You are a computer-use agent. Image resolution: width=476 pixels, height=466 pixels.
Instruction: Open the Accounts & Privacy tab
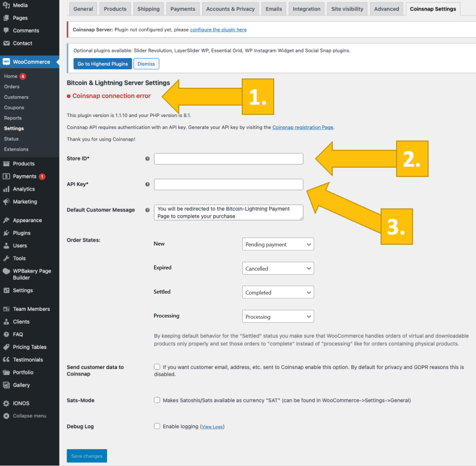pyautogui.click(x=231, y=9)
